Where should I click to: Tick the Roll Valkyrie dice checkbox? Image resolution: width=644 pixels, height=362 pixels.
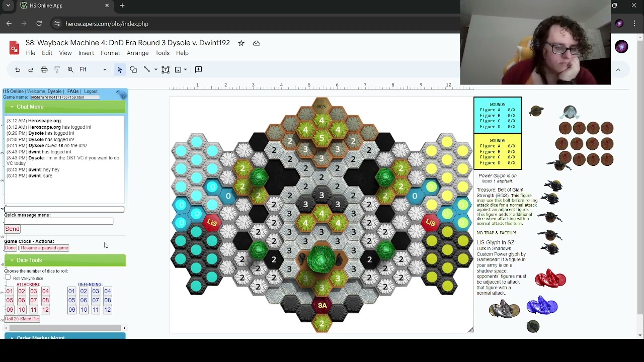point(8,278)
